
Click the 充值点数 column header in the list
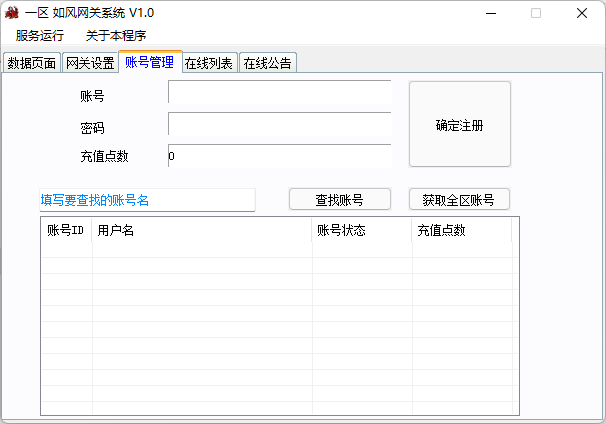[x=461, y=230]
